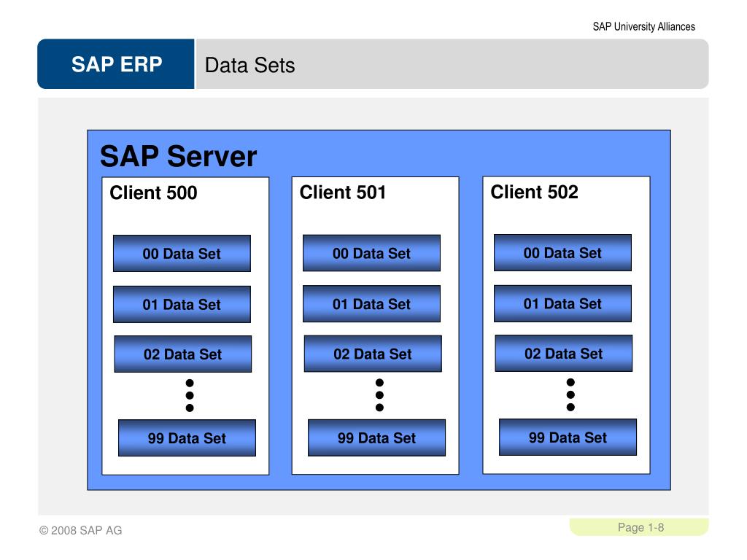
Task: Select the Data Sets title text
Action: click(x=249, y=65)
